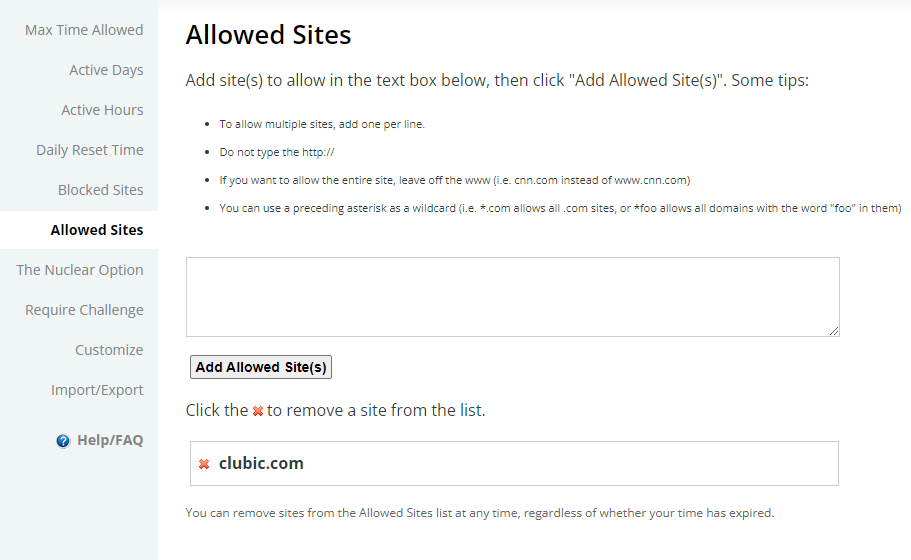Viewport: 911px width, 560px height.
Task: Click the Add Allowed Site(s) button
Action: coord(261,367)
